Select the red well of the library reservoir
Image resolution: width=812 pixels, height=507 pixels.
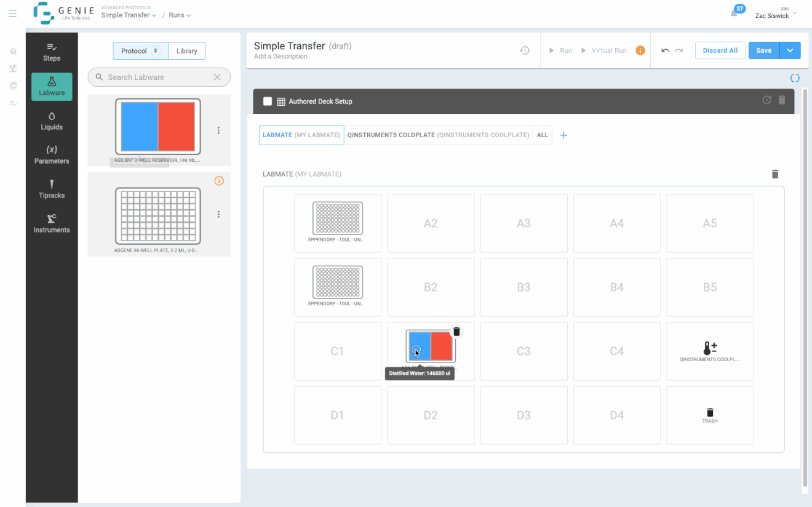tap(177, 127)
